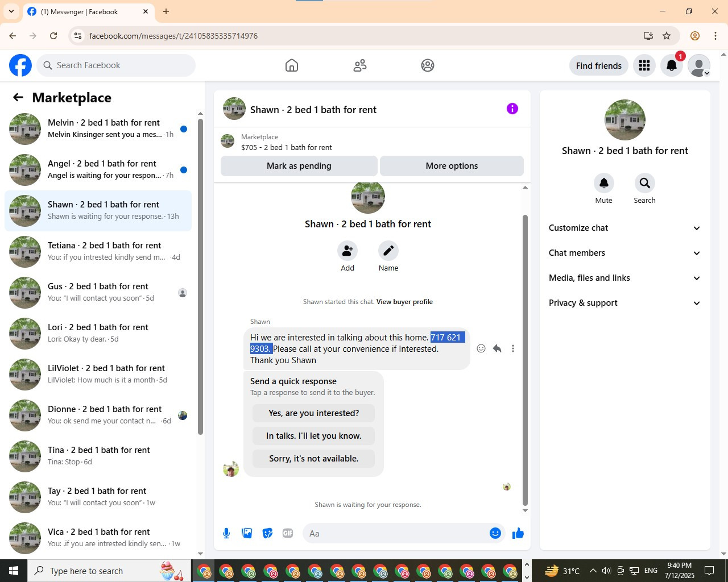Select the Messenger | Facebook tab
The width and height of the screenshot is (728, 582).
[x=89, y=11]
